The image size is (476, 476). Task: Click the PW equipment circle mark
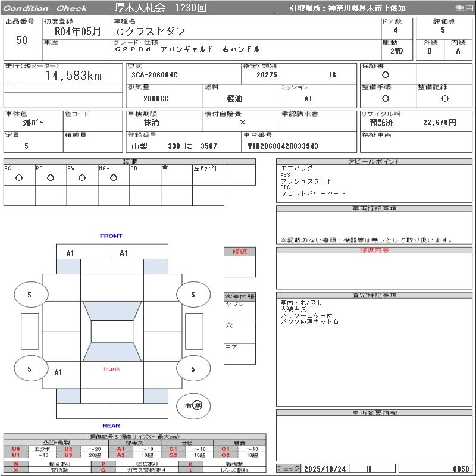[82, 177]
